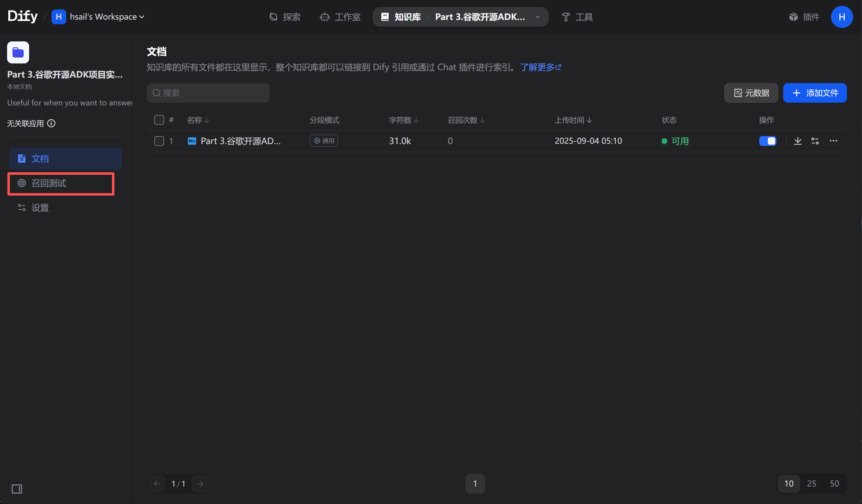The height and width of the screenshot is (504, 862).
Task: Open the Part 3.谷歌开源AD... document
Action: click(x=241, y=141)
